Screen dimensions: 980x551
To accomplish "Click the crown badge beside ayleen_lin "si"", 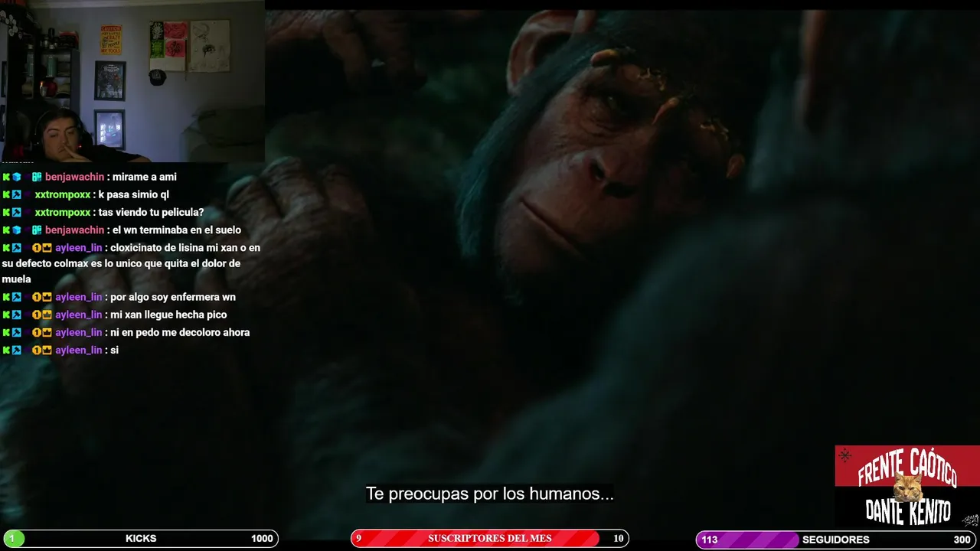I will pos(47,350).
